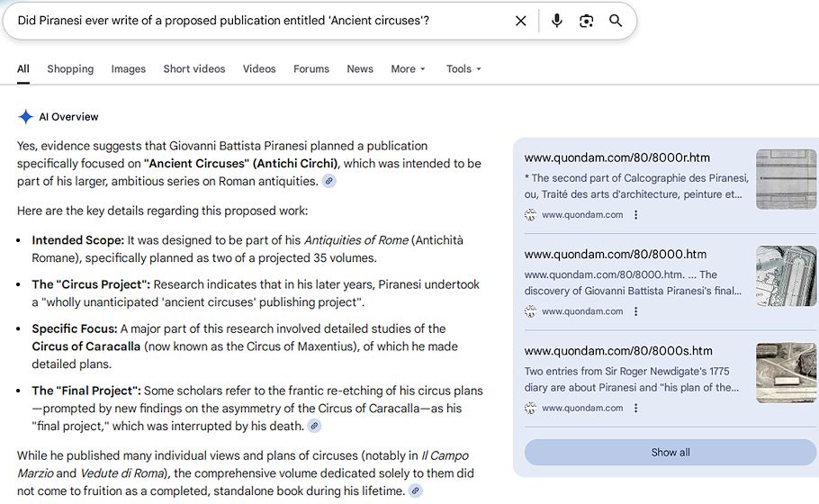
Task: Open the www.quondam.com/80/8000s.htm link
Action: (x=617, y=351)
